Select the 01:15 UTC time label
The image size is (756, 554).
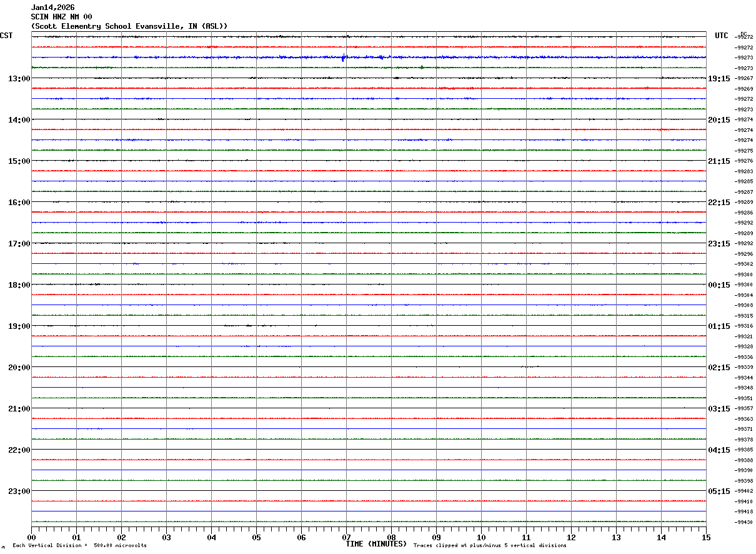(719, 326)
